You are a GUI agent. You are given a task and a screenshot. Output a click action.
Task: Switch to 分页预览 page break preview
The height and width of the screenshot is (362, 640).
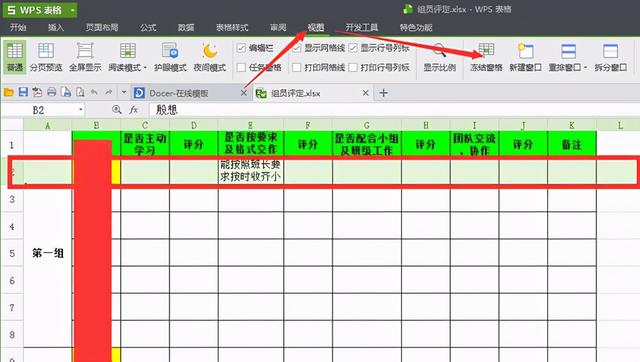pyautogui.click(x=46, y=57)
